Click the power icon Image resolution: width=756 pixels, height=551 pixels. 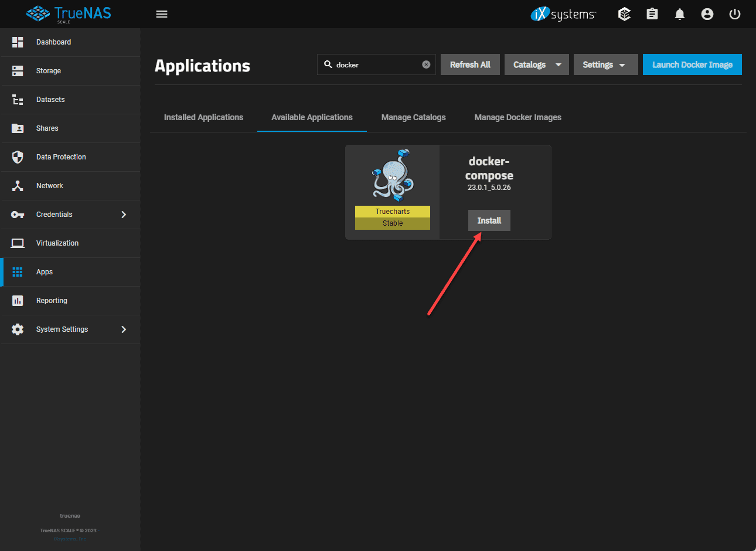tap(735, 14)
